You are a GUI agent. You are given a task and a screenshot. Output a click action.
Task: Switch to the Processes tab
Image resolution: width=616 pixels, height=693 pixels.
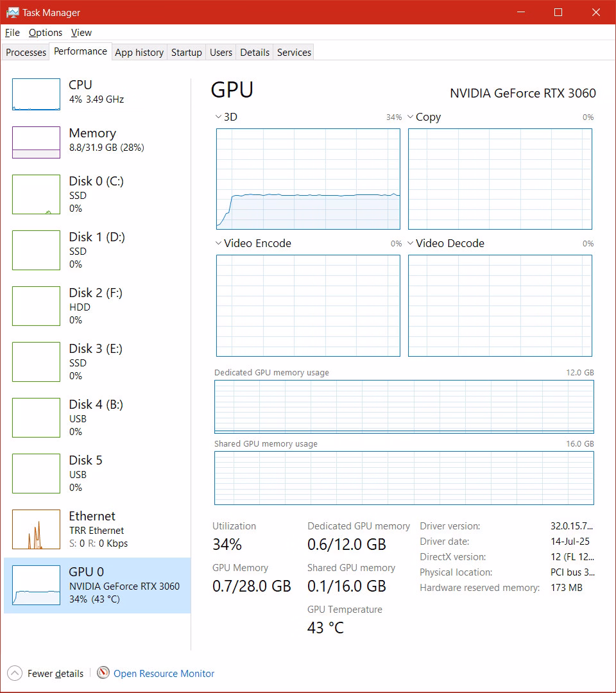(26, 52)
